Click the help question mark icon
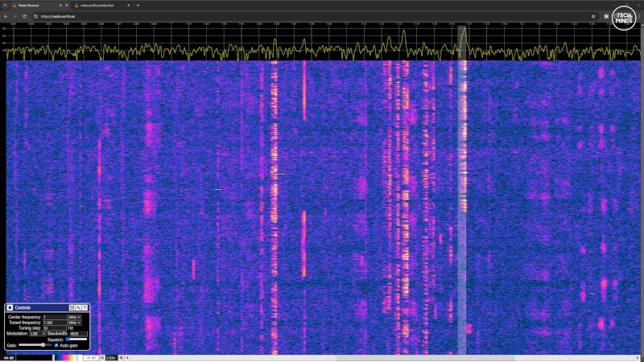The width and height of the screenshot is (644, 362). coord(85,307)
